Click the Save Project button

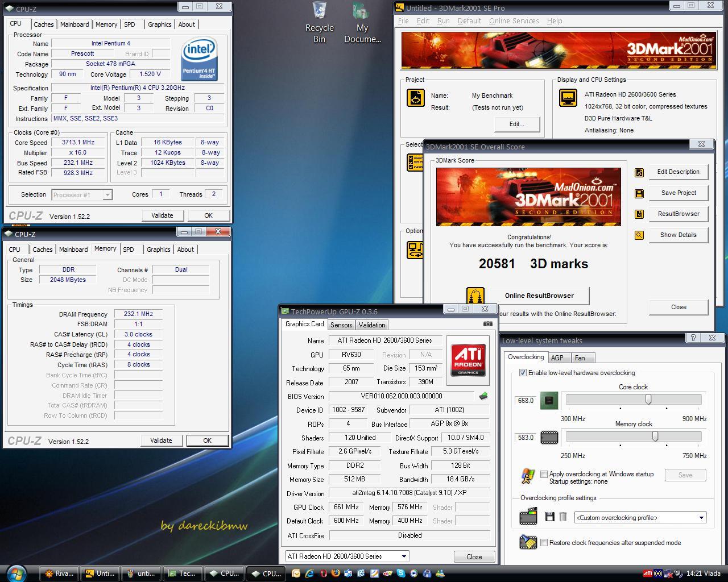coord(679,193)
